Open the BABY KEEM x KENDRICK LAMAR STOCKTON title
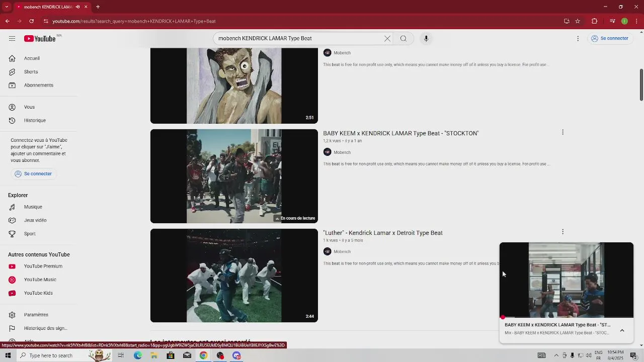Screen dimensions: 644x362 pyautogui.click(x=400, y=133)
